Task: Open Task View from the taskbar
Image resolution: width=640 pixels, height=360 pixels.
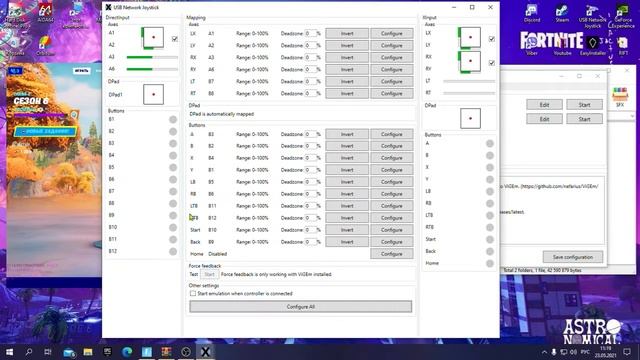Action: tap(48, 352)
